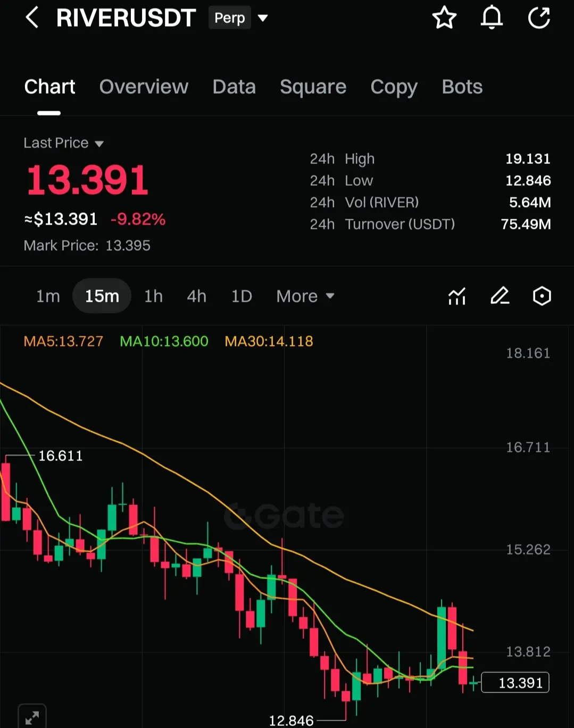Expand chart to fullscreen
This screenshot has width=574, height=728.
32,717
